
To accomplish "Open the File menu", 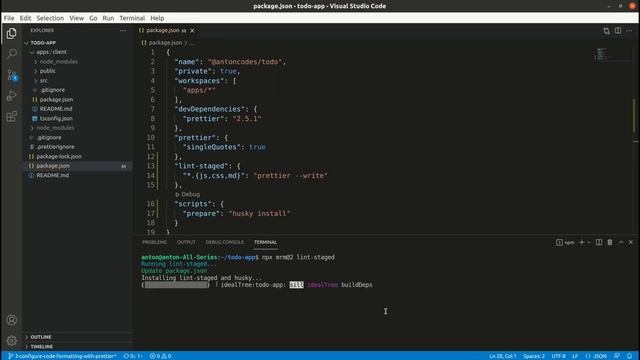I will (x=9, y=18).
